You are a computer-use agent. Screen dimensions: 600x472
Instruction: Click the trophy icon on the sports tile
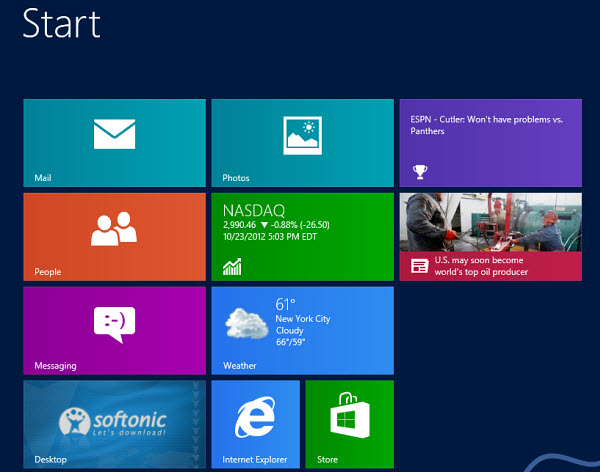tap(420, 171)
